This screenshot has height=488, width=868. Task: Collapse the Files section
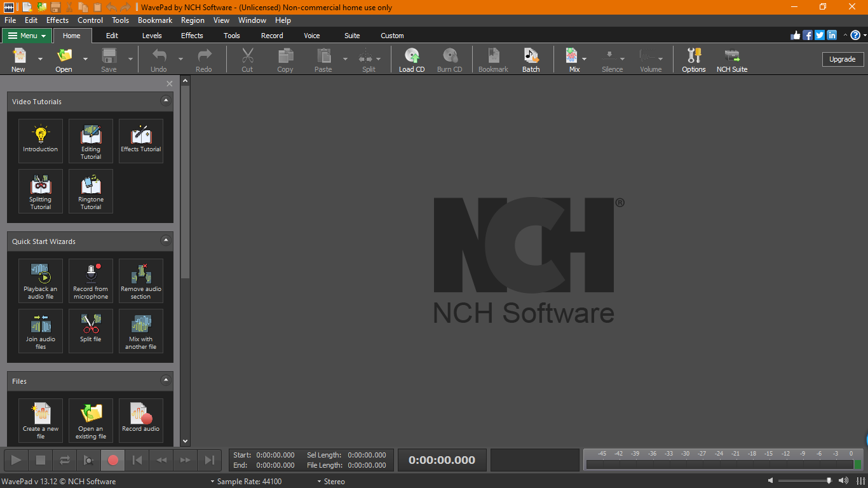[166, 380]
